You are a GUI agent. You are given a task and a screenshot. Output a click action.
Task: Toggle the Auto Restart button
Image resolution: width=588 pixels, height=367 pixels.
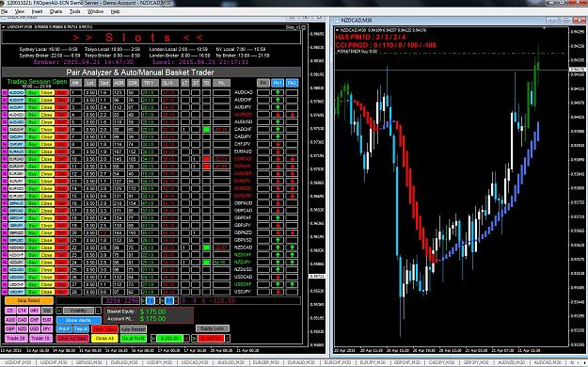click(x=134, y=329)
